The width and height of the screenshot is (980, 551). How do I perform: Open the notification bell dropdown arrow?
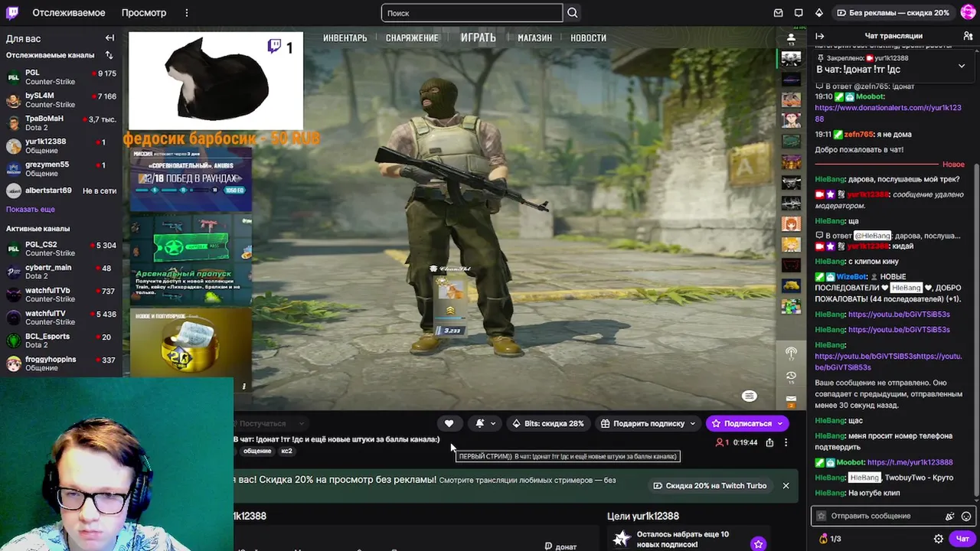coord(493,423)
